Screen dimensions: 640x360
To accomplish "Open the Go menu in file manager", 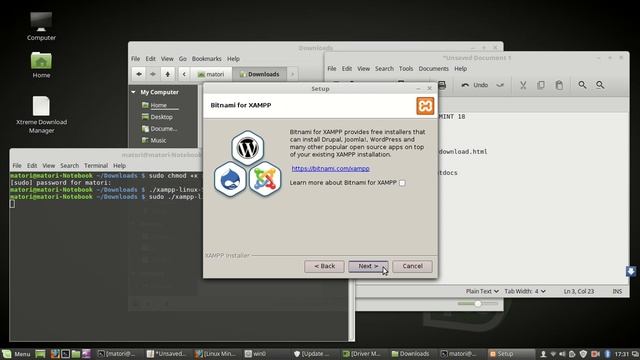I will pos(182,59).
